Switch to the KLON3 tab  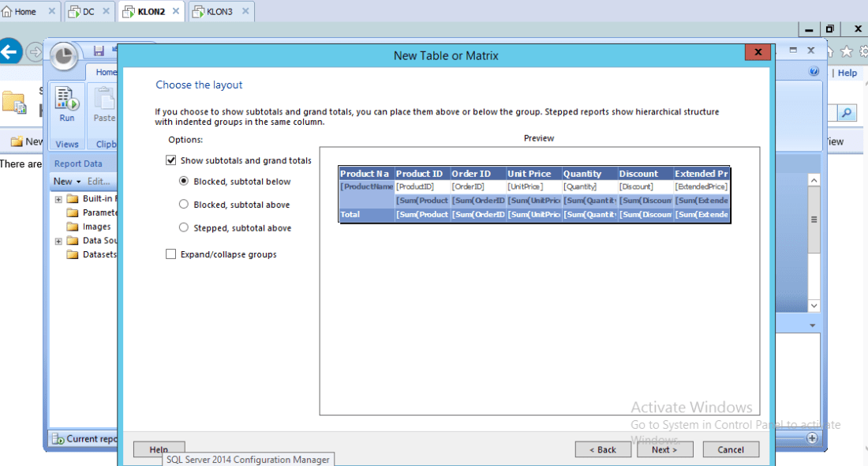219,12
